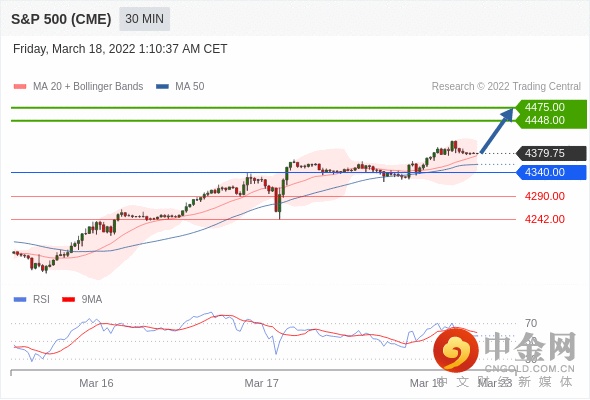Click the '9MA' legend label

[92, 300]
